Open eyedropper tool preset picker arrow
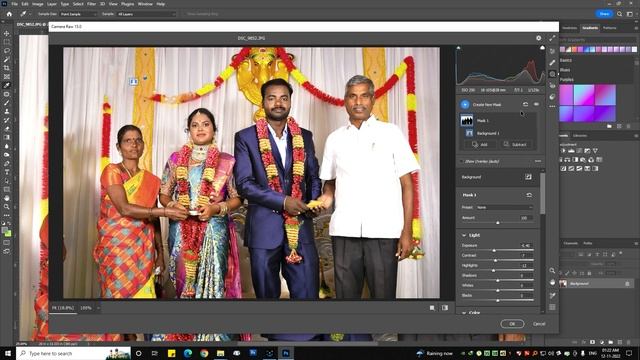640x360 pixels. [x=30, y=14]
